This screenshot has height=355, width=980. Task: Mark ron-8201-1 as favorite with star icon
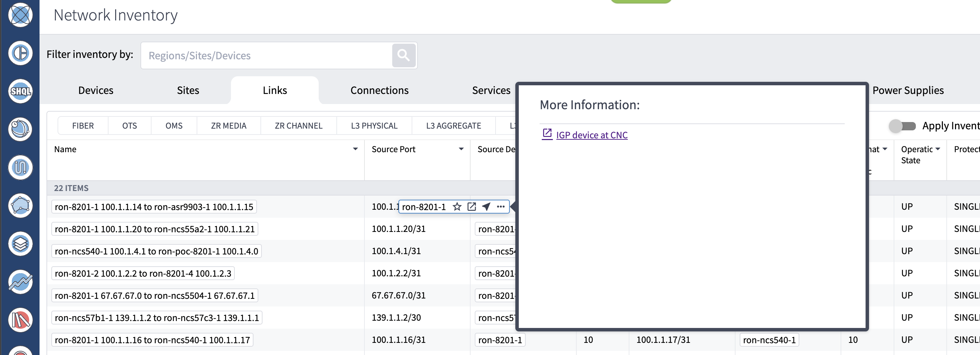[457, 207]
